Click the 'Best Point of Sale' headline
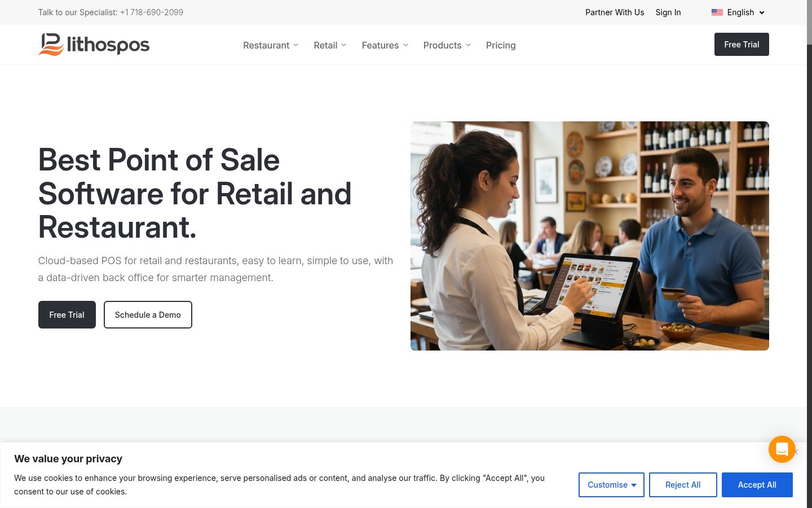812x508 pixels. 195,194
